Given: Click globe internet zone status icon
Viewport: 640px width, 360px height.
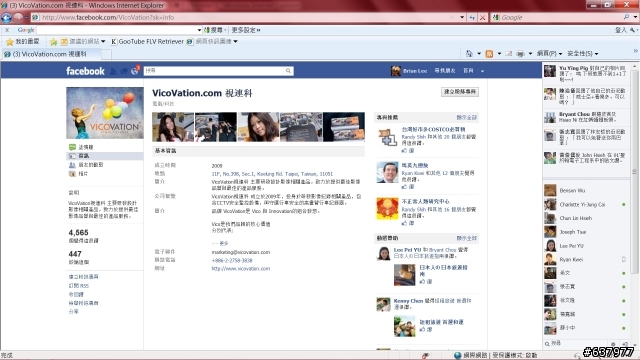Looking at the screenshot, I should [458, 355].
